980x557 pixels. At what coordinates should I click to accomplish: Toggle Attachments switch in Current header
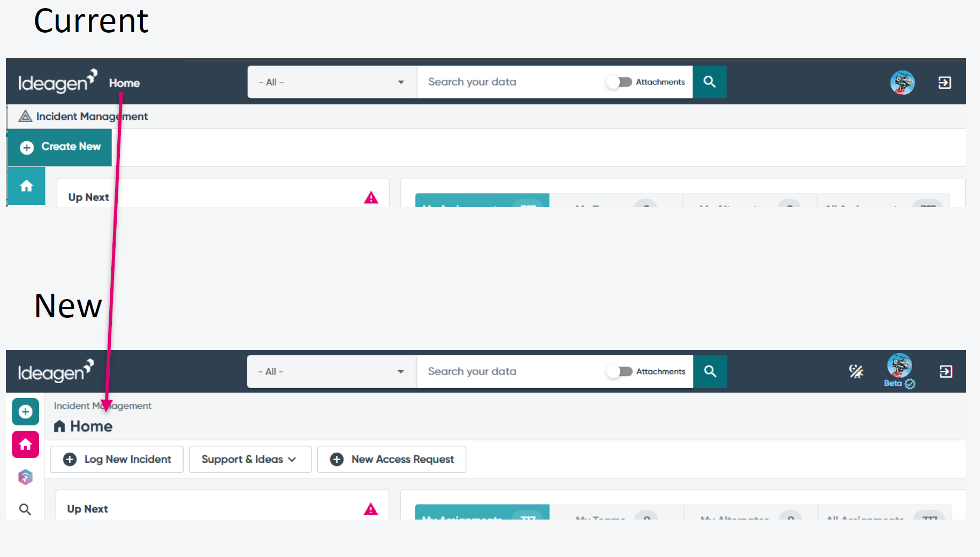(x=619, y=82)
